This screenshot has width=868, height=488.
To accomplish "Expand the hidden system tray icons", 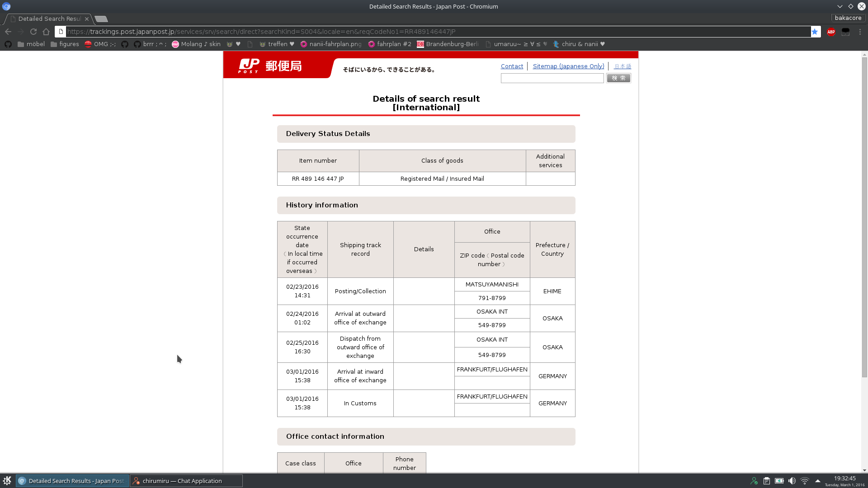I will click(x=817, y=481).
